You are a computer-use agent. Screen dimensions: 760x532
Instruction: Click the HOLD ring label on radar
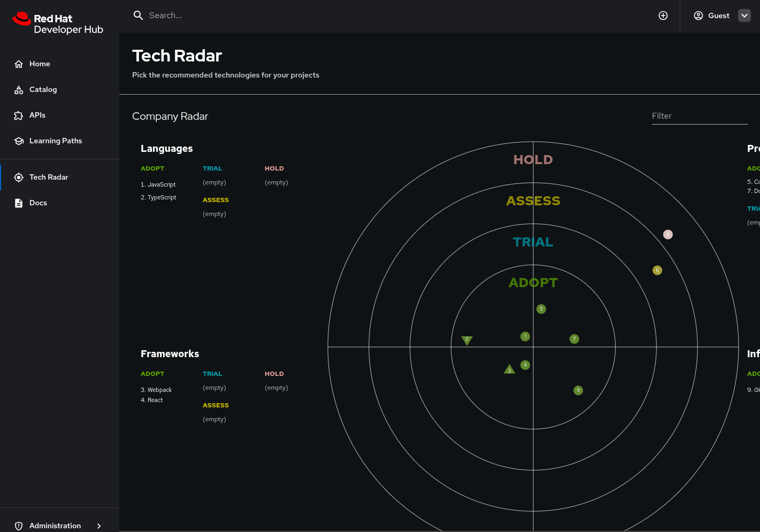point(533,160)
